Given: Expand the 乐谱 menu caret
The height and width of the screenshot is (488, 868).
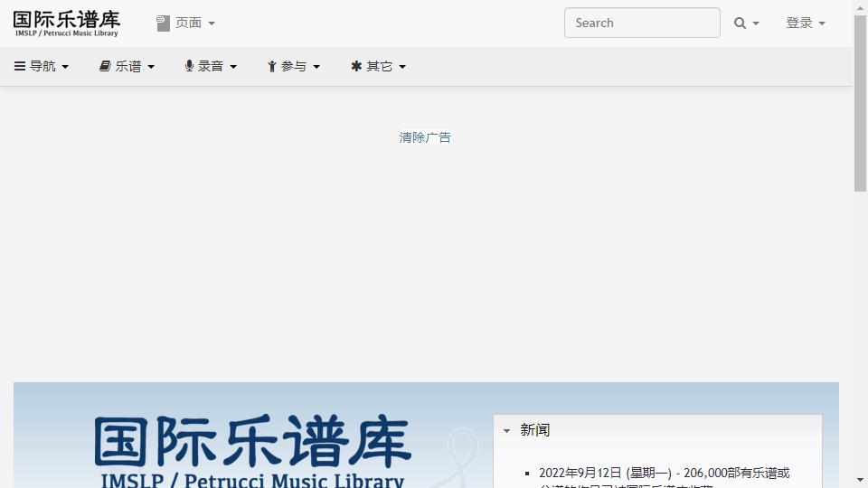Looking at the screenshot, I should click(151, 67).
